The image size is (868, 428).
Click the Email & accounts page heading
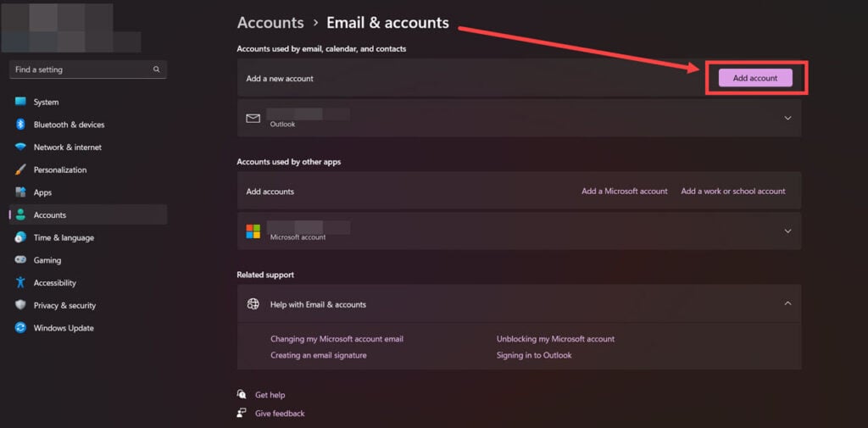(x=387, y=23)
